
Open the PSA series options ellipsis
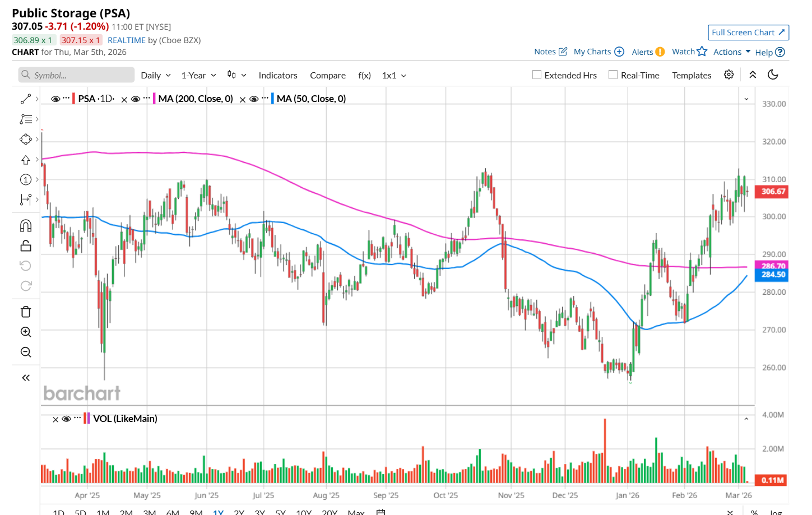(x=66, y=99)
